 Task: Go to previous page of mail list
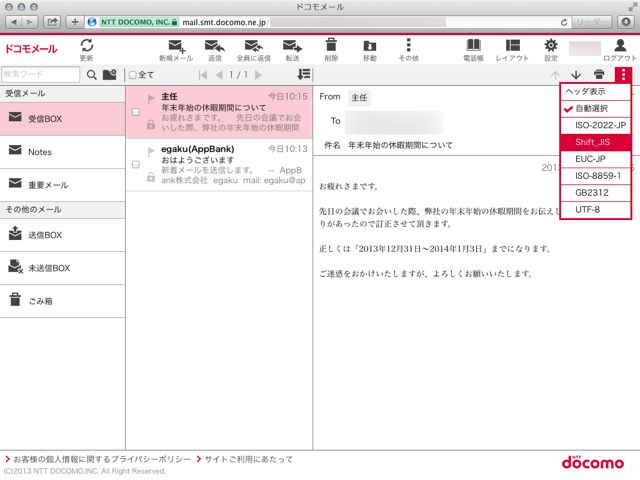coord(219,75)
